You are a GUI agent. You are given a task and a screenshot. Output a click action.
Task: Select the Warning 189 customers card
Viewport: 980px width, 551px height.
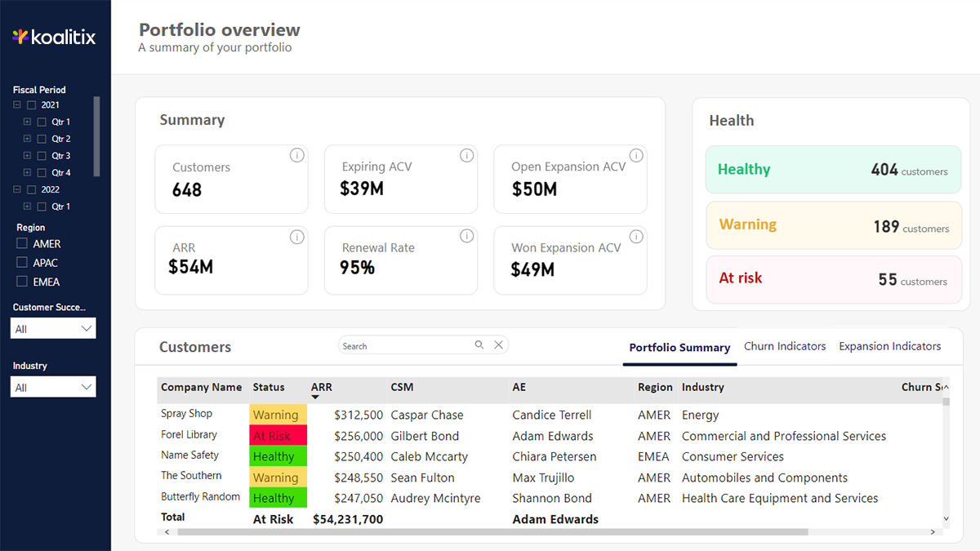[834, 225]
